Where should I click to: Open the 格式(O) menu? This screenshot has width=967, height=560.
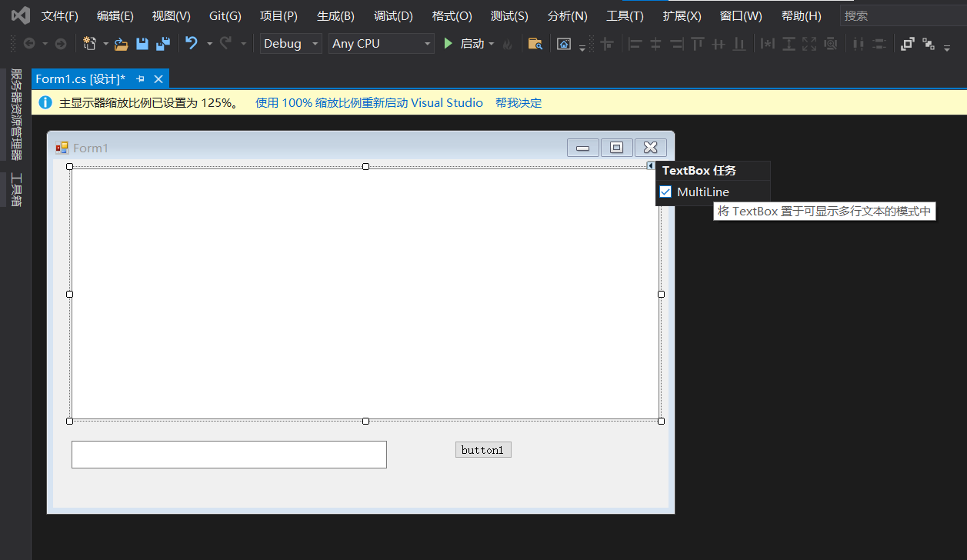452,15
